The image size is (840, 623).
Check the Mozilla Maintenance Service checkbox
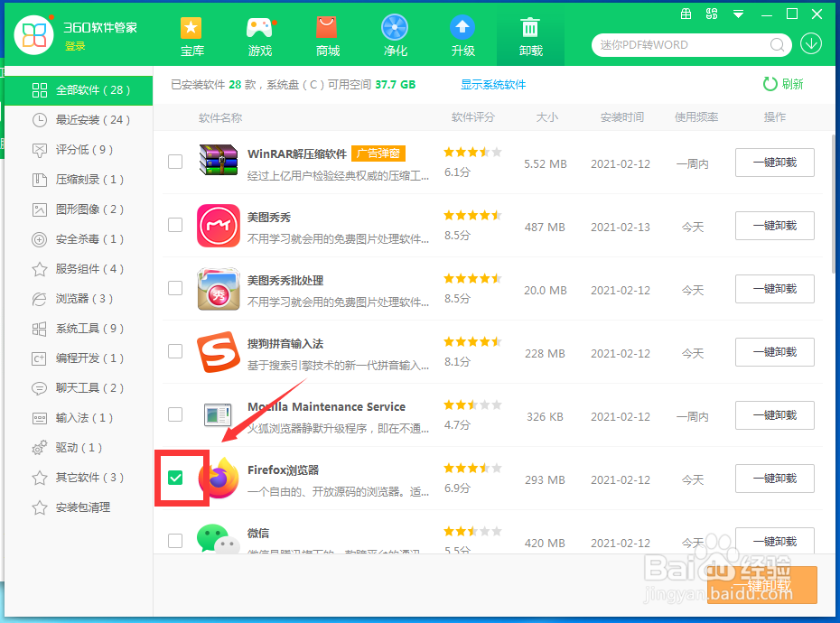(175, 414)
